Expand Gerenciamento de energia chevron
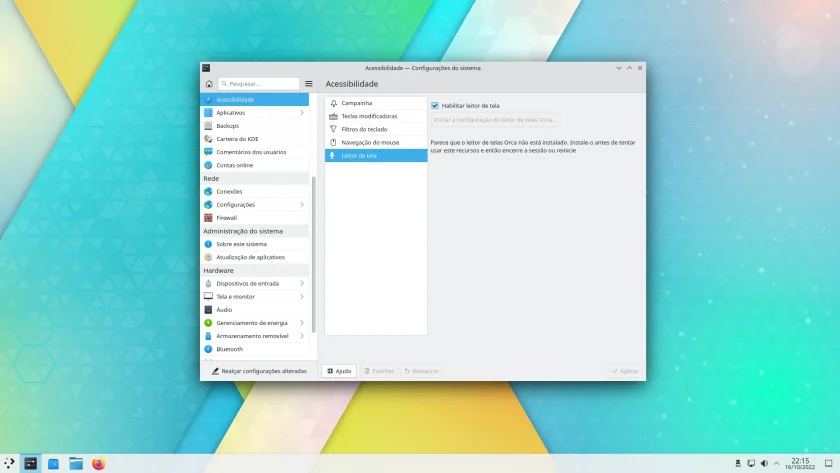Image resolution: width=840 pixels, height=473 pixels. (302, 323)
